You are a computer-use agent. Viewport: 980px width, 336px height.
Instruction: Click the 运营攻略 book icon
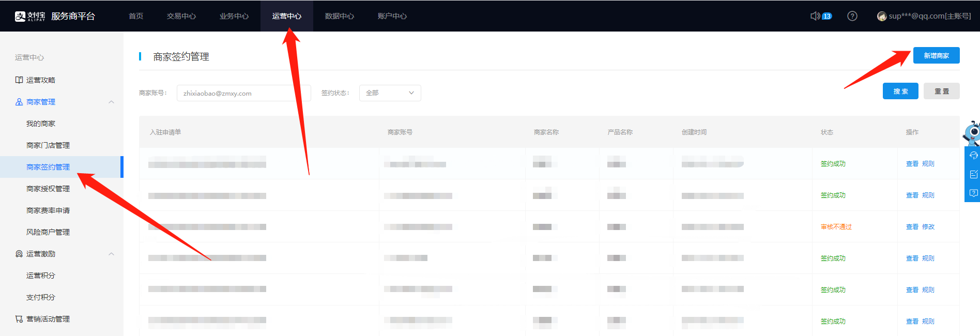point(19,80)
